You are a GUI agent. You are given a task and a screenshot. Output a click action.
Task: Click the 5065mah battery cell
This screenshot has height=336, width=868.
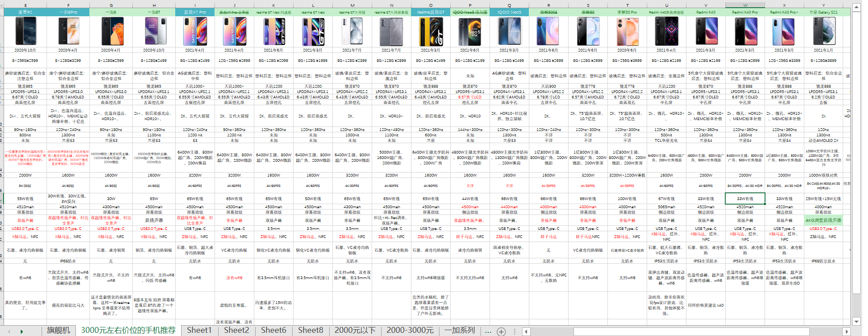click(x=667, y=207)
